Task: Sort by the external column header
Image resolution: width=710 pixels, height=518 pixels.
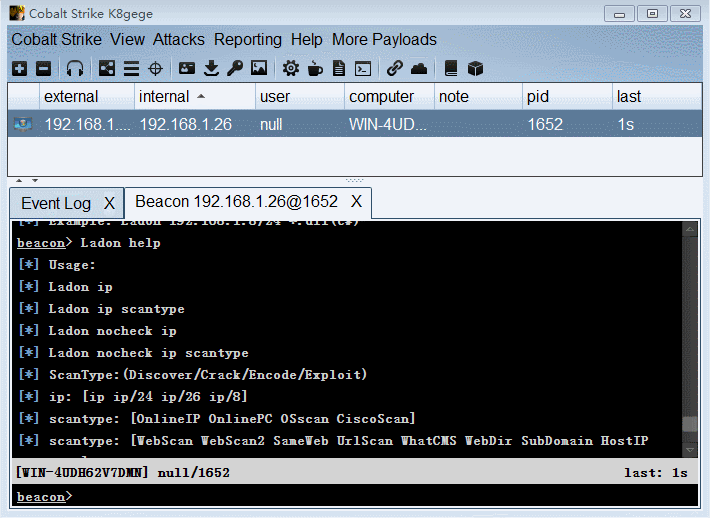Action: click(87, 96)
